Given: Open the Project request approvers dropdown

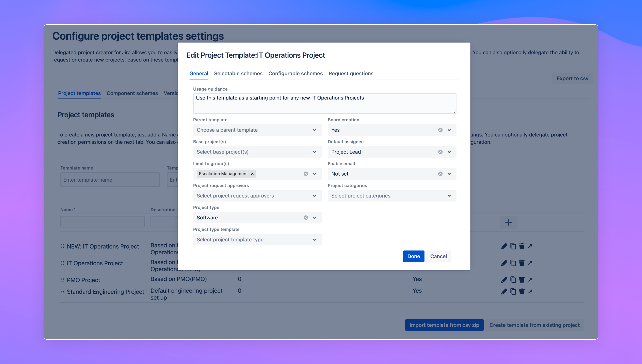Looking at the screenshot, I should coord(257,196).
